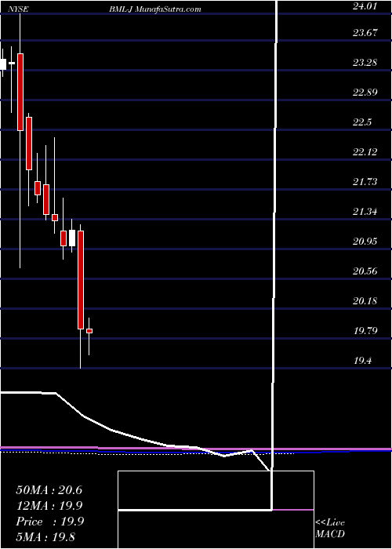Click the Price : 19.9 reading

click(x=49, y=522)
